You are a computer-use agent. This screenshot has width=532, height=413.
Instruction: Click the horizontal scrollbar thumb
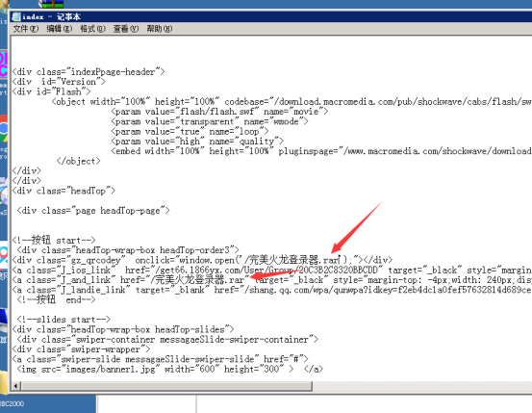[166, 386]
